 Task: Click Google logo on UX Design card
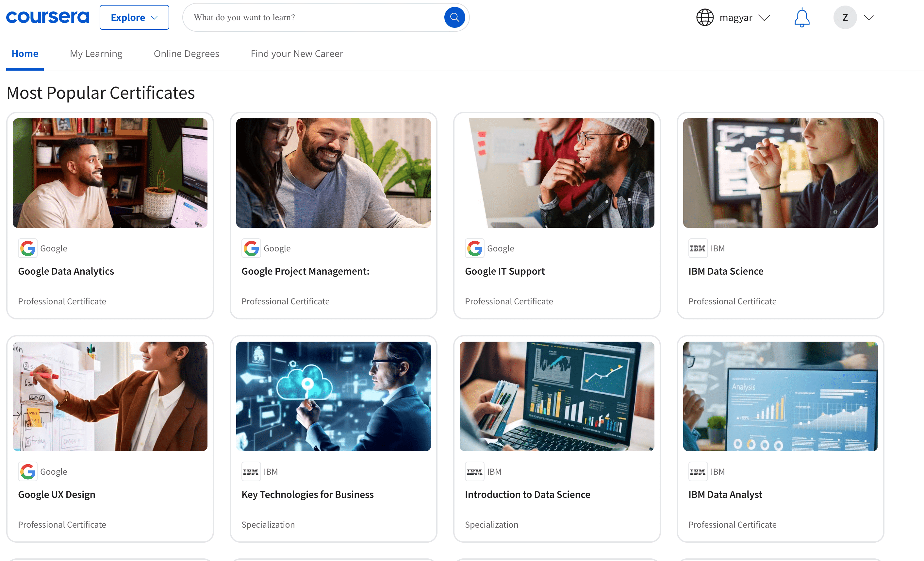click(x=28, y=471)
